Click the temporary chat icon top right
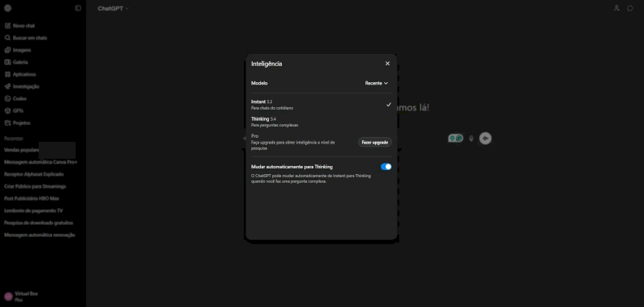 (x=630, y=8)
